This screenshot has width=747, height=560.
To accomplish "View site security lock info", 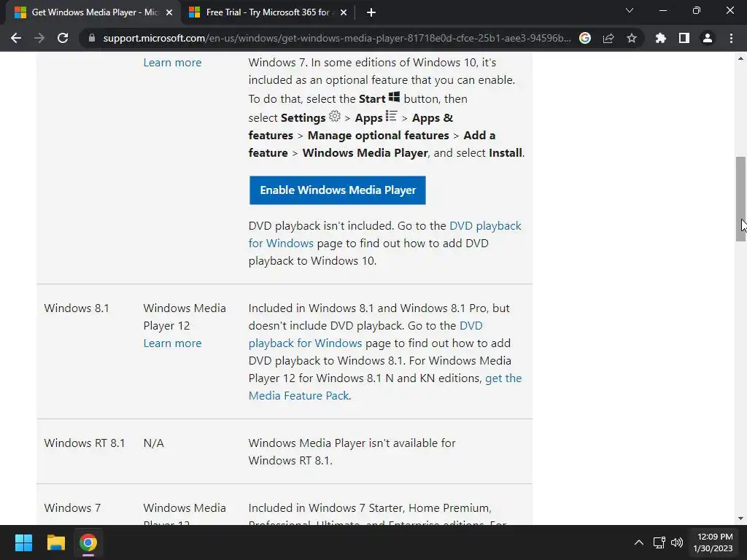I will [91, 38].
